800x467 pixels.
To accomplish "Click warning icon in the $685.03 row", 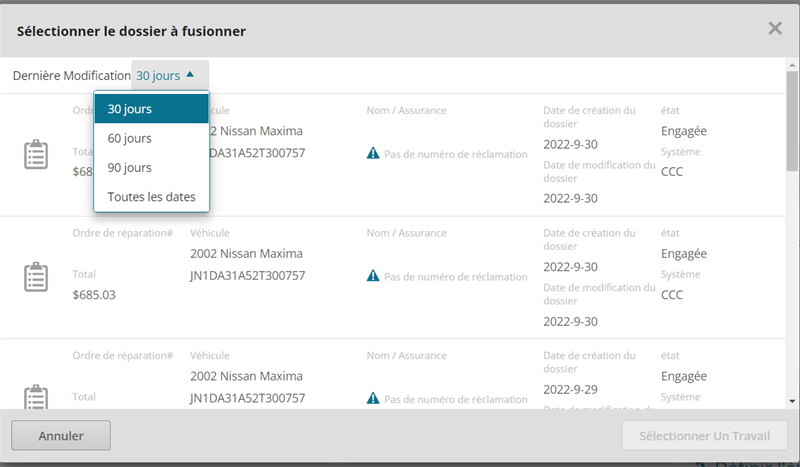I will click(x=373, y=276).
